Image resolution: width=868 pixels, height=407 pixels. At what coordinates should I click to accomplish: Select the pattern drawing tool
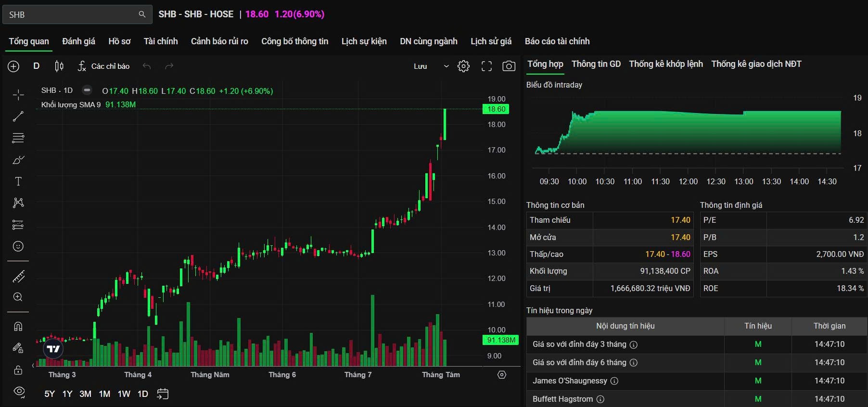tap(18, 203)
